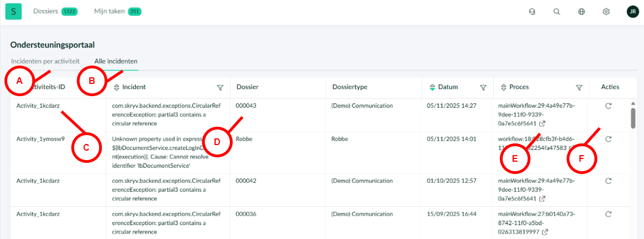Click the table's vertical scrollbar
Screen dimensions: 644x239
632,117
